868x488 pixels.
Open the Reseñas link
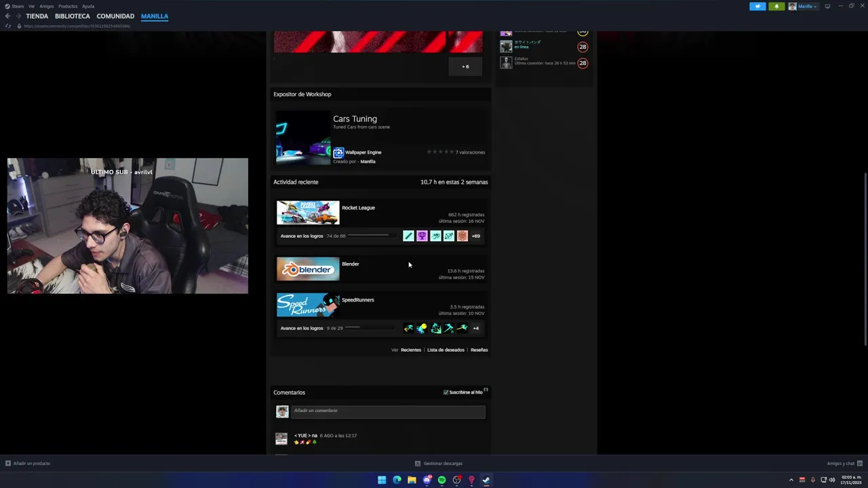(479, 350)
